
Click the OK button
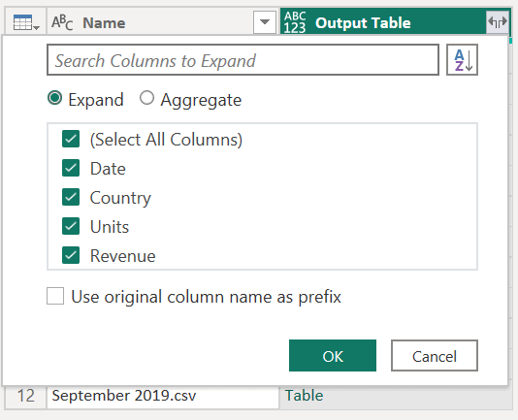(333, 356)
